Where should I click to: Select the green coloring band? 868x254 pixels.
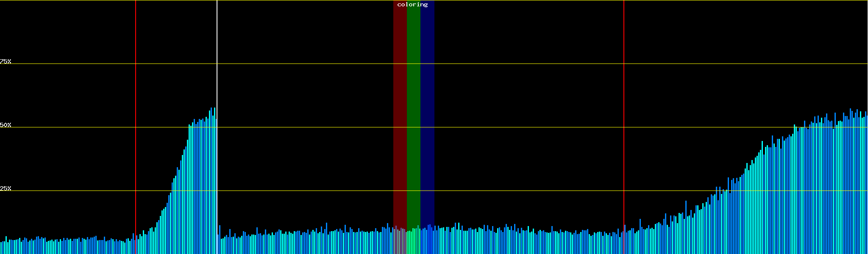[413, 106]
